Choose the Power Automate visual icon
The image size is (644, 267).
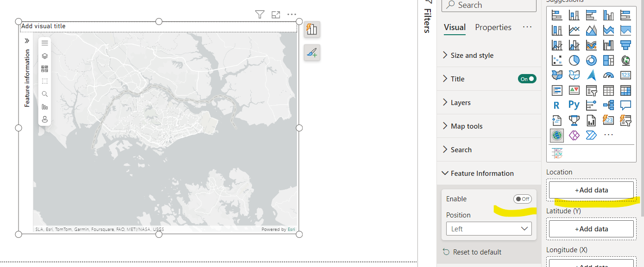tap(591, 135)
